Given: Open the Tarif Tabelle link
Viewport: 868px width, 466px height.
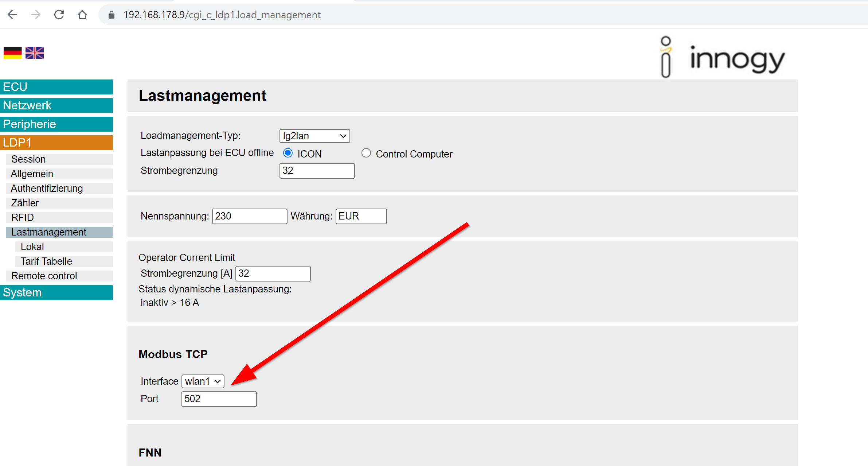Looking at the screenshot, I should 46,261.
